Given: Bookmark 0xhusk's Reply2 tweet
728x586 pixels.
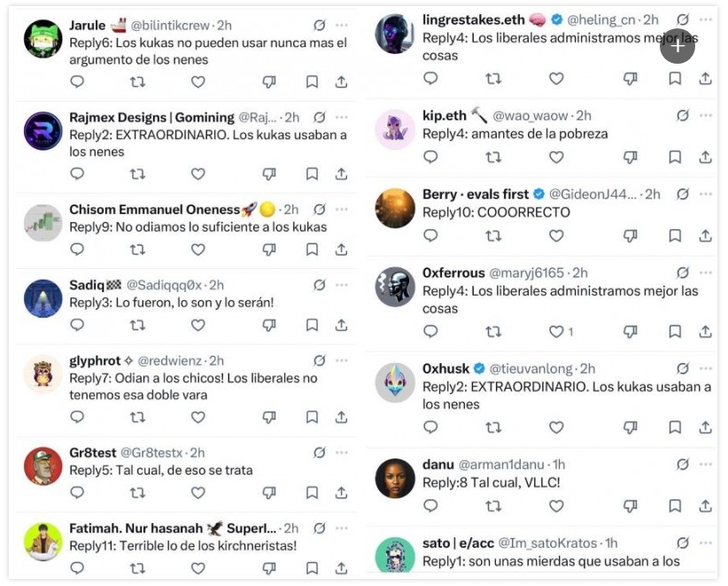Looking at the screenshot, I should click(x=675, y=427).
